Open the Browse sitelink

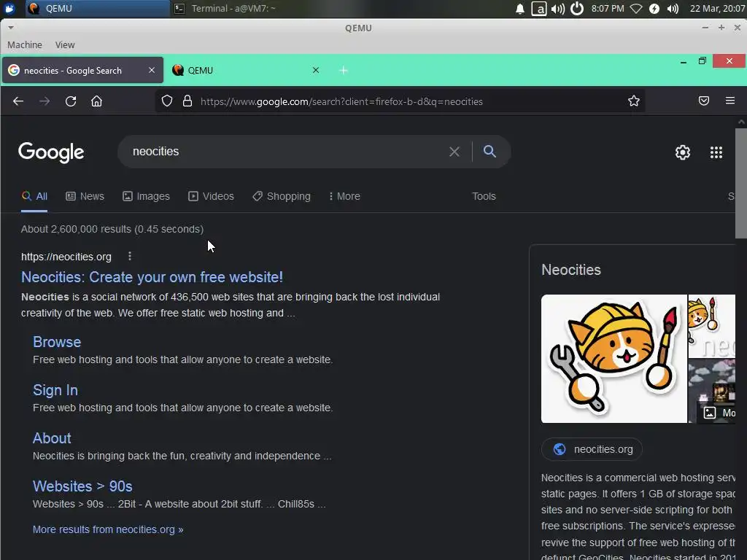(57, 342)
